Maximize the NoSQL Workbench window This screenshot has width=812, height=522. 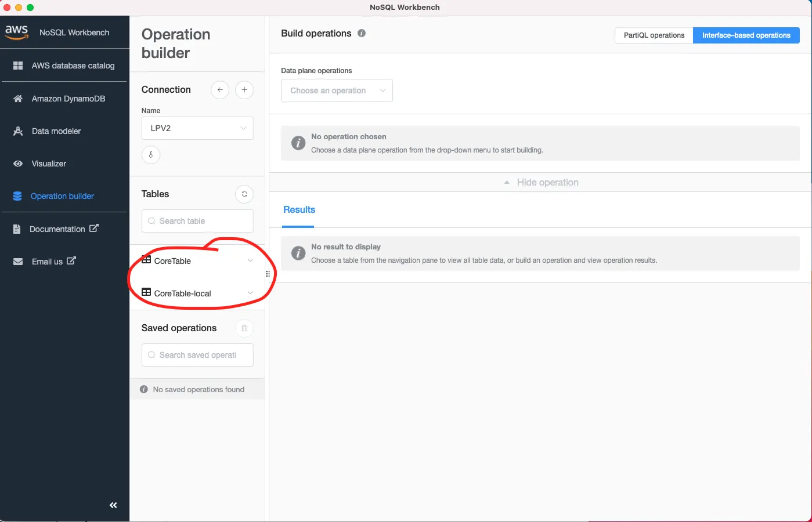[30, 8]
